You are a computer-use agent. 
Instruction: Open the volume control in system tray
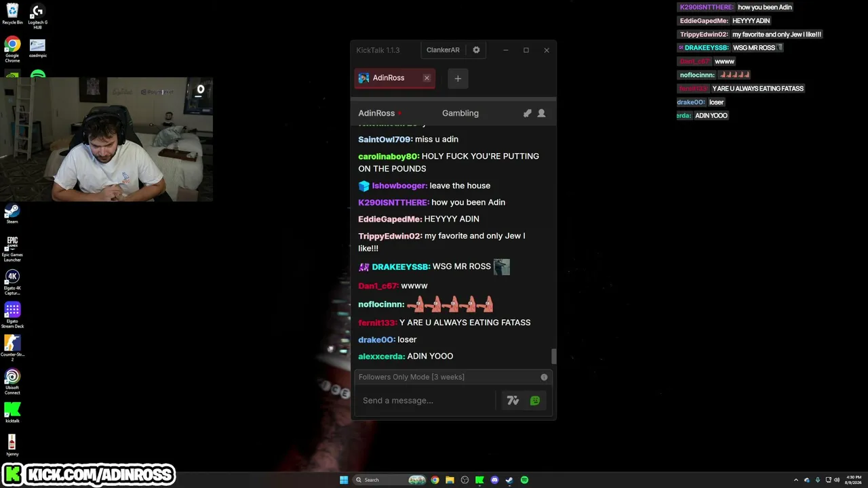(x=836, y=480)
